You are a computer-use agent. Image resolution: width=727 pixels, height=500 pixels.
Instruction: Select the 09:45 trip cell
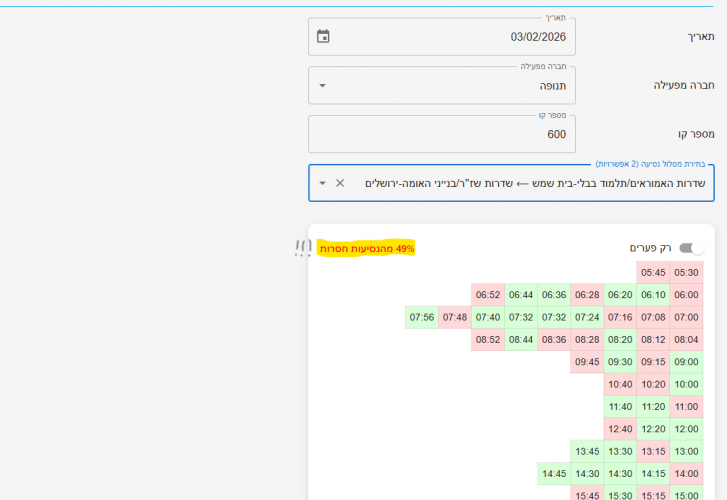587,362
